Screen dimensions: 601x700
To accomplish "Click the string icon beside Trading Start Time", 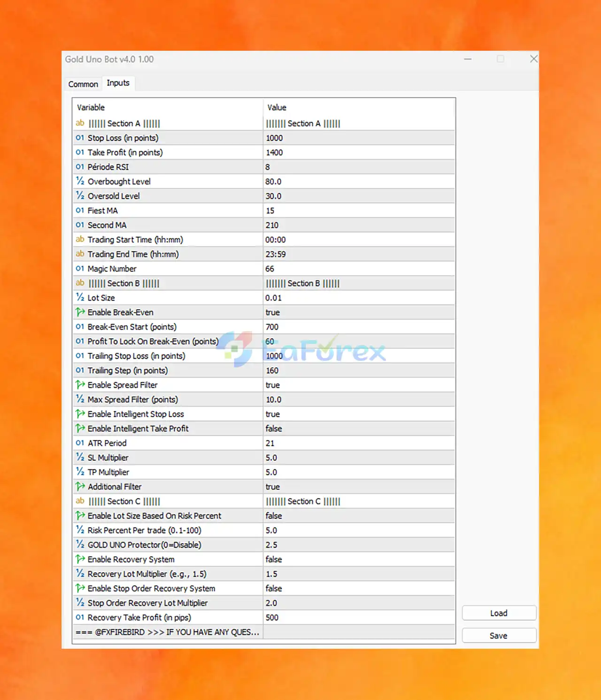I will click(80, 239).
